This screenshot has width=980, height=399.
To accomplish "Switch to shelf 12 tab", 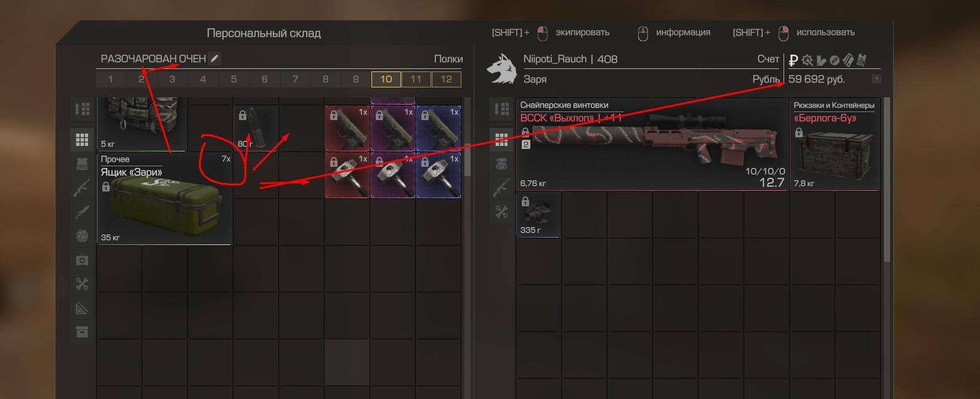I will click(447, 79).
